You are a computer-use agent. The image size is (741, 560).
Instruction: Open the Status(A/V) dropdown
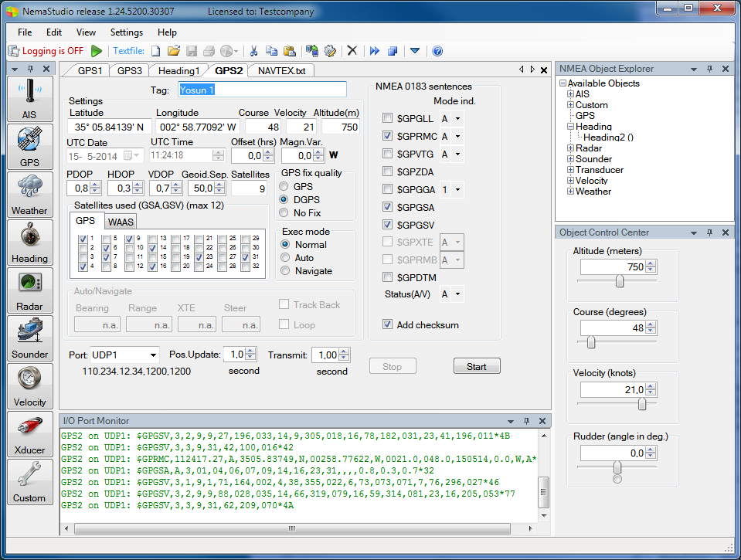[x=457, y=294]
